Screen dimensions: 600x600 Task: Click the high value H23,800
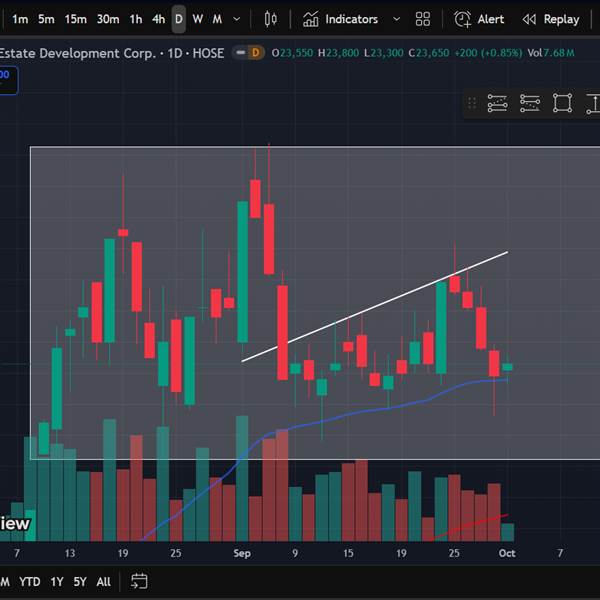[x=338, y=53]
